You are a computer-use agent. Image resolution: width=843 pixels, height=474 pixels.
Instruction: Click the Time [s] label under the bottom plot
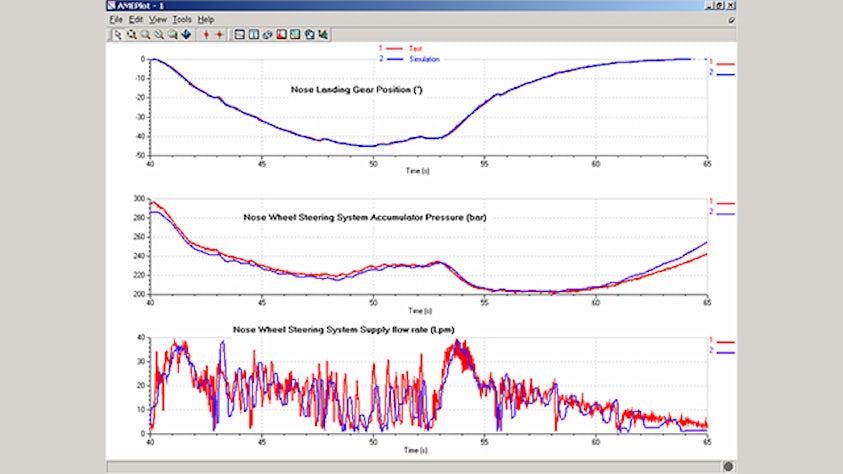(x=416, y=450)
